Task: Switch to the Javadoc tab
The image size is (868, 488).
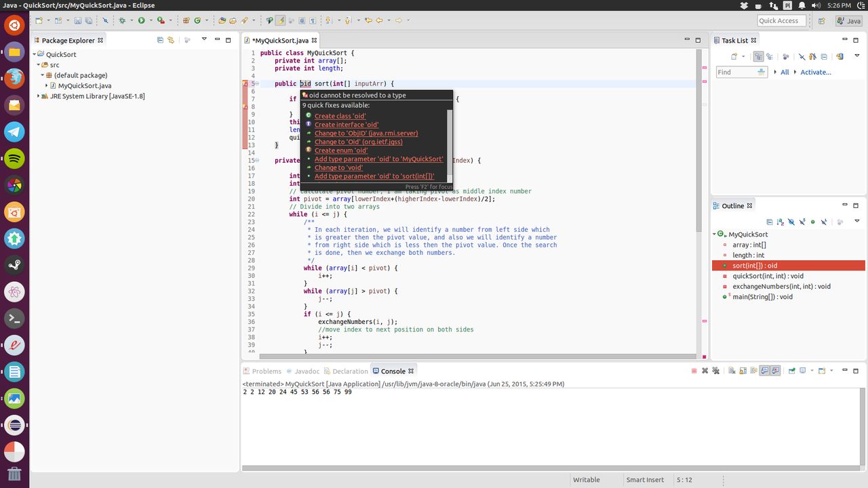Action: 302,371
